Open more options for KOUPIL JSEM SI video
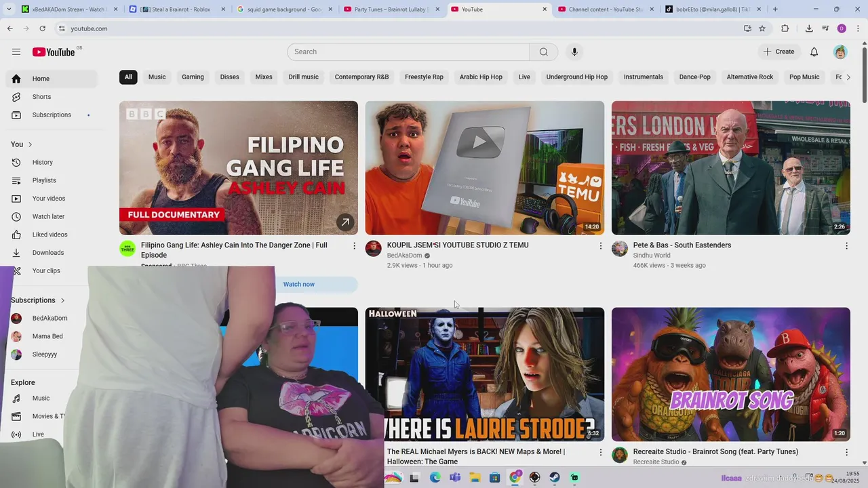The width and height of the screenshot is (868, 488). click(600, 246)
